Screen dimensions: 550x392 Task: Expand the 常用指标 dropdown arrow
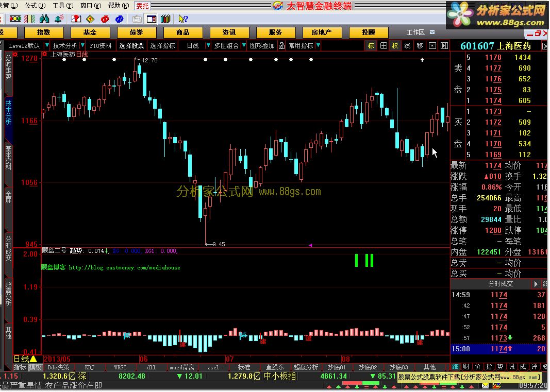pyautogui.click(x=318, y=45)
